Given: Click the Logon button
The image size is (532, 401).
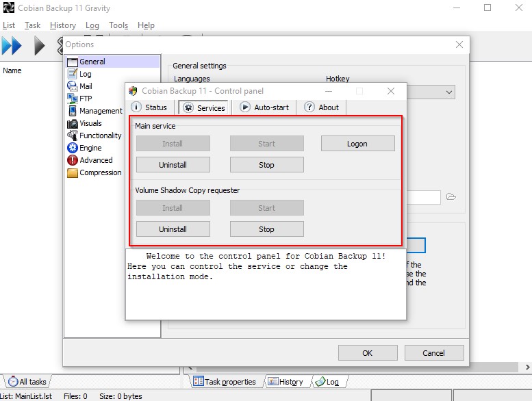Looking at the screenshot, I should 357,144.
